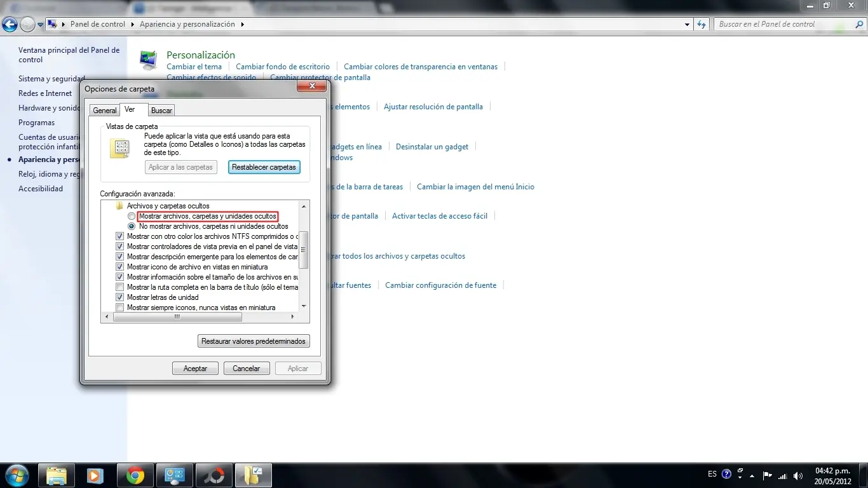Open 'Cambiar configuración de fuente' link
868x488 pixels.
(441, 285)
